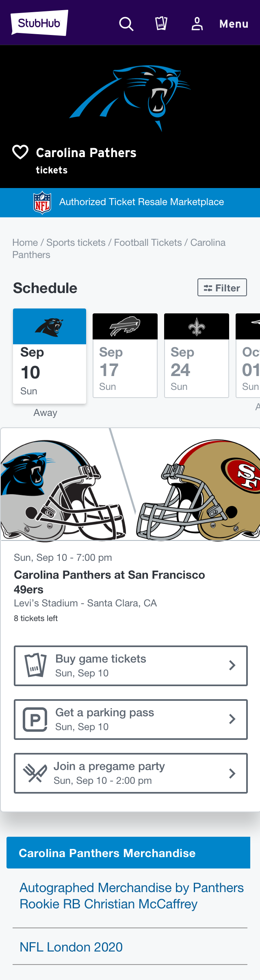Image resolution: width=260 pixels, height=980 pixels.
Task: Expand Buy game tickets chevron
Action: [x=232, y=665]
